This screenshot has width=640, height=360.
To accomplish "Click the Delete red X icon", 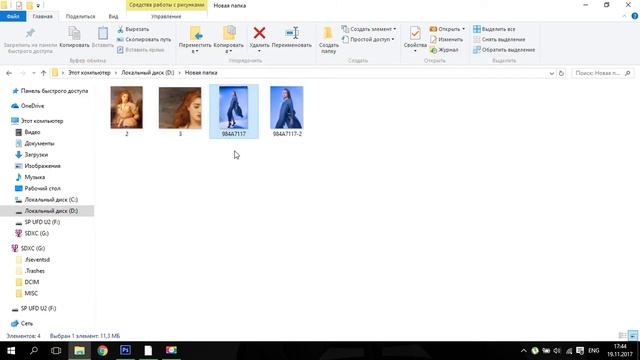I will (x=259, y=33).
